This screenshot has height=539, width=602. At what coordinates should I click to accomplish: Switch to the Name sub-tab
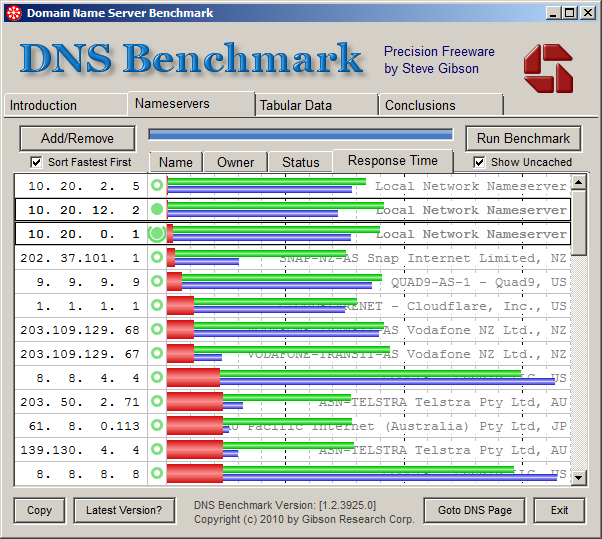click(175, 162)
